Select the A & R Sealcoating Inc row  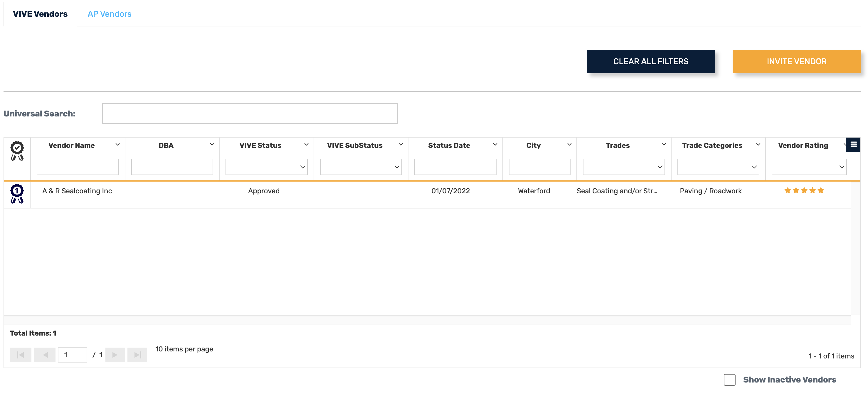coord(427,195)
